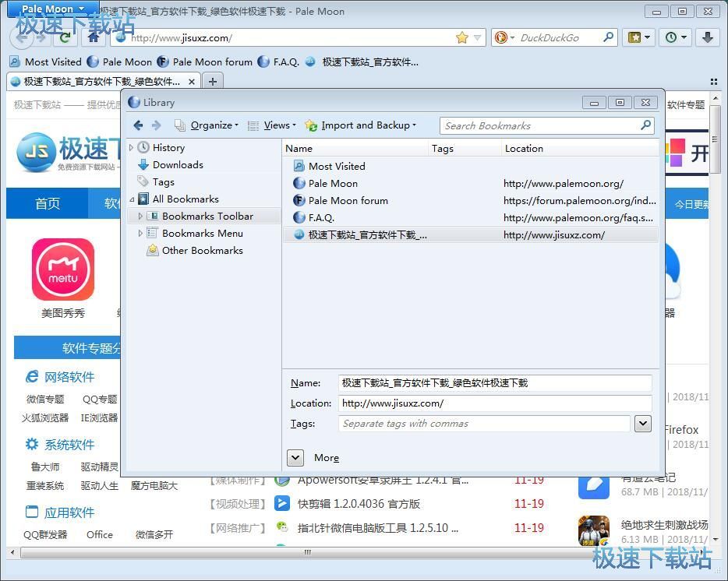List all tabs via grid icon
The height and width of the screenshot is (581, 728).
point(714,82)
